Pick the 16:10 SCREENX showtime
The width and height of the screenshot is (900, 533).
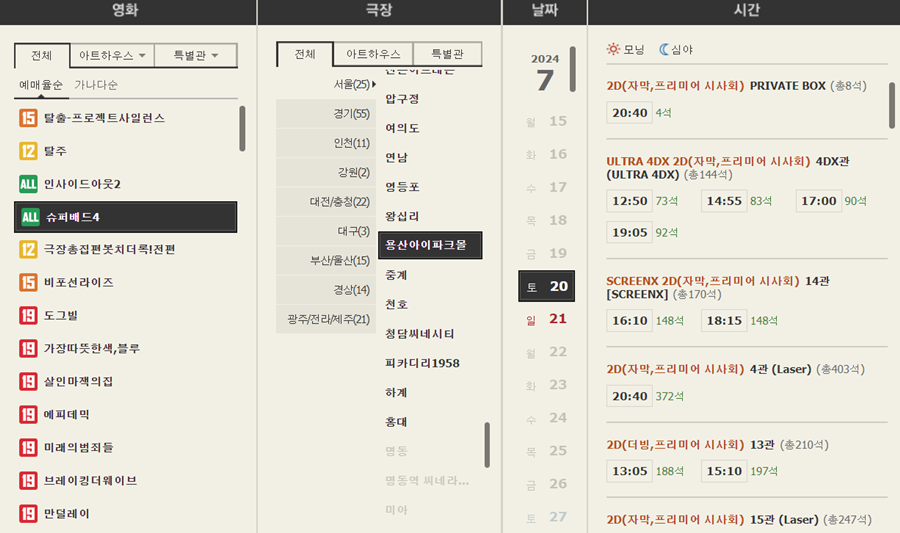630,321
